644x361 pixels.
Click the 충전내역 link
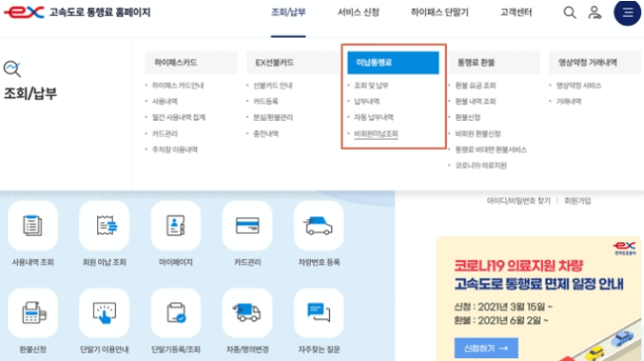266,134
